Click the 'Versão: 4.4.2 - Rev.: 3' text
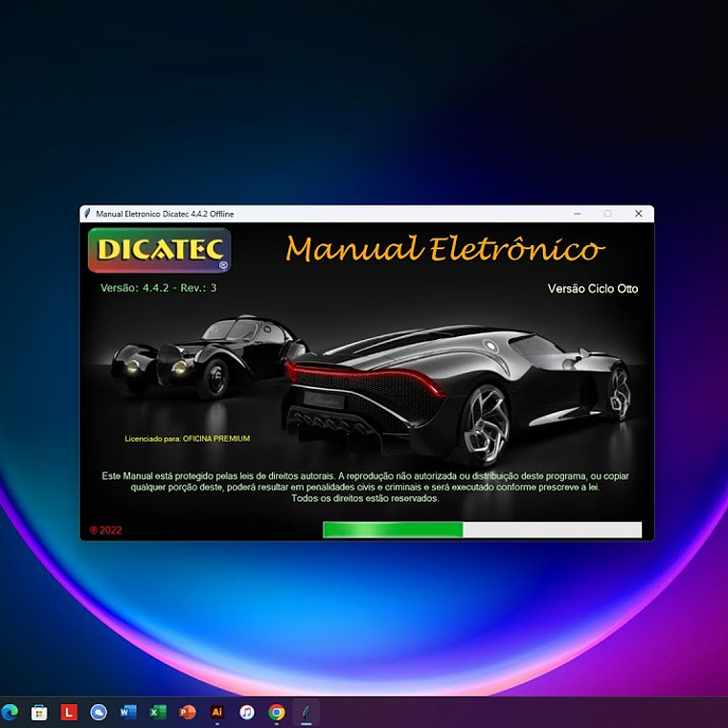This screenshot has height=728, width=728. point(158,288)
